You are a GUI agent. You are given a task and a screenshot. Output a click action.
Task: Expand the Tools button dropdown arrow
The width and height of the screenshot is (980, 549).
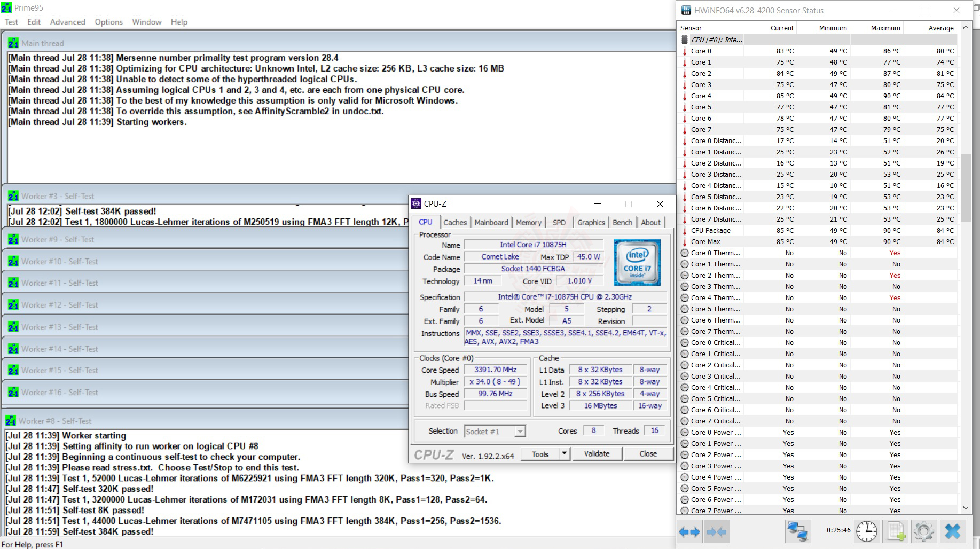tap(565, 454)
